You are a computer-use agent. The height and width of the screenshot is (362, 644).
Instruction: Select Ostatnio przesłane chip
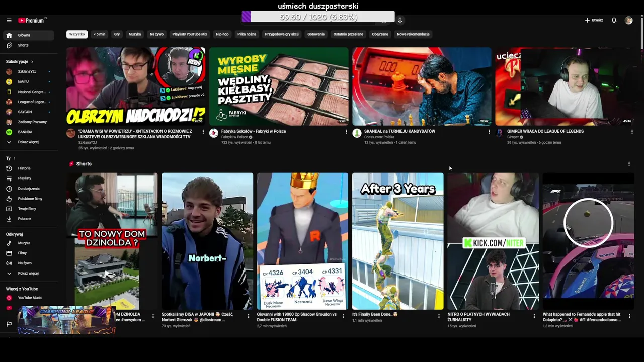tap(348, 34)
